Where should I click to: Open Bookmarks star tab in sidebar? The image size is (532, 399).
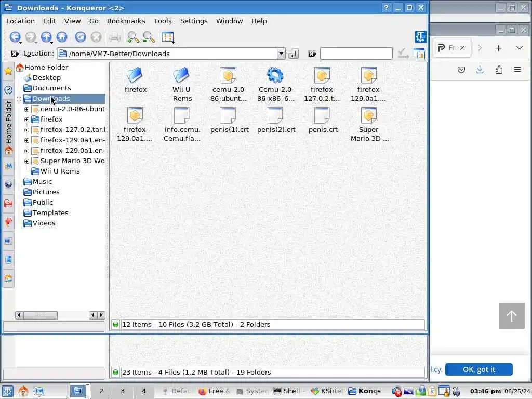pos(8,71)
